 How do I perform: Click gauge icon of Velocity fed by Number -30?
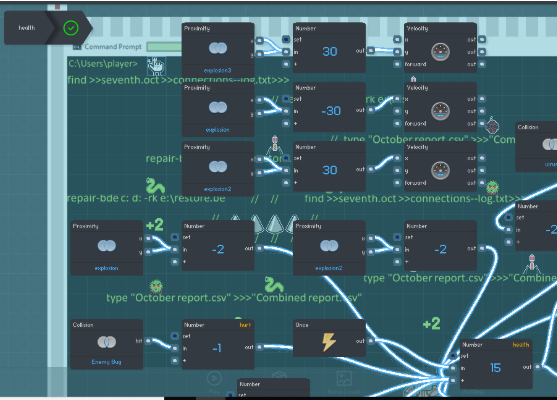tap(440, 111)
